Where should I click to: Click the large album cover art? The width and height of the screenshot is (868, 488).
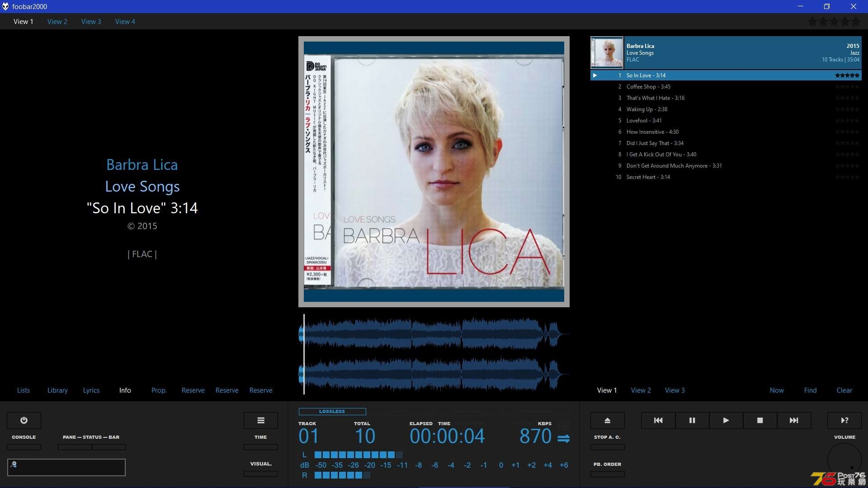pos(434,172)
